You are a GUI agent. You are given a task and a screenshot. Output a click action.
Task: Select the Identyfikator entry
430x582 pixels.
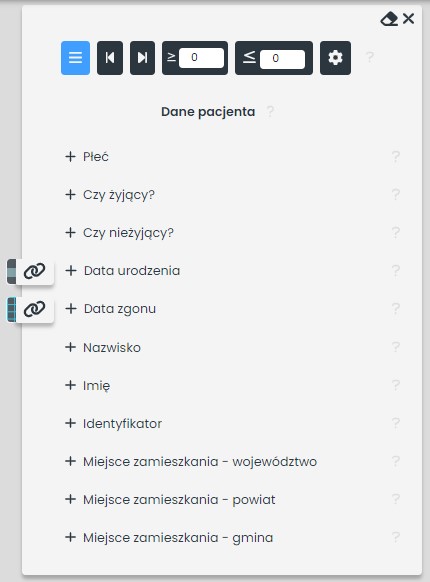click(x=113, y=424)
